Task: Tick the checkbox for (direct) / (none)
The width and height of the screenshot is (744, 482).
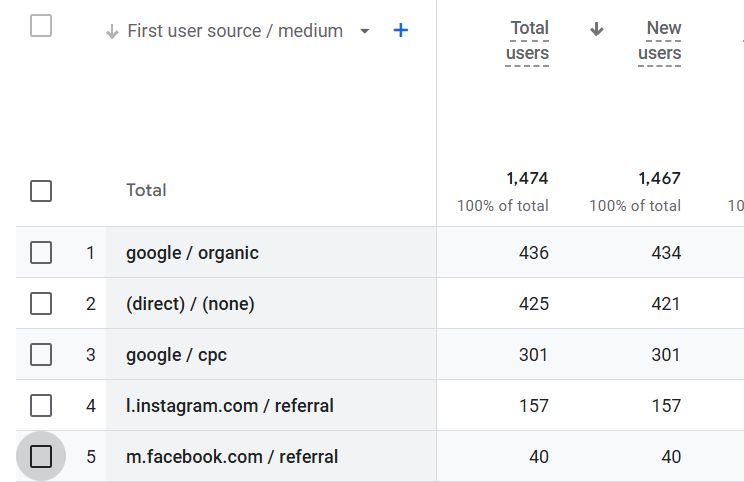Action: (x=41, y=304)
